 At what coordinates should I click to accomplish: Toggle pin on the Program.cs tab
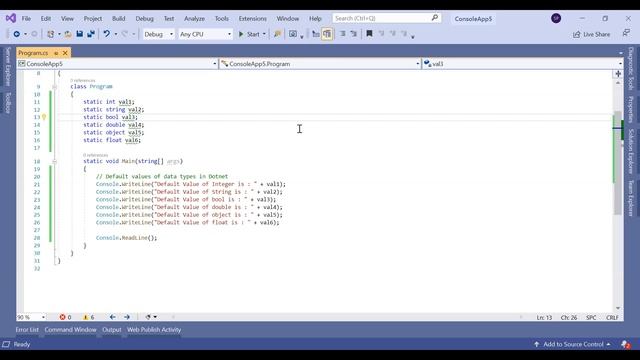(x=56, y=53)
